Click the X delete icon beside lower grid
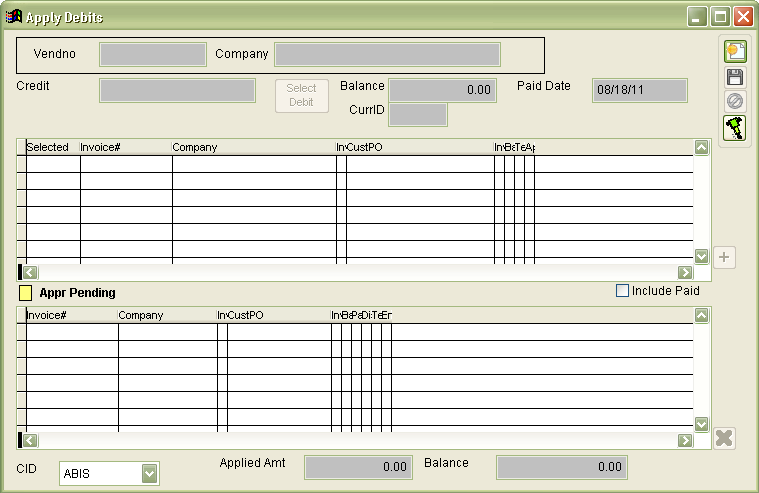The width and height of the screenshot is (759, 493). (725, 438)
